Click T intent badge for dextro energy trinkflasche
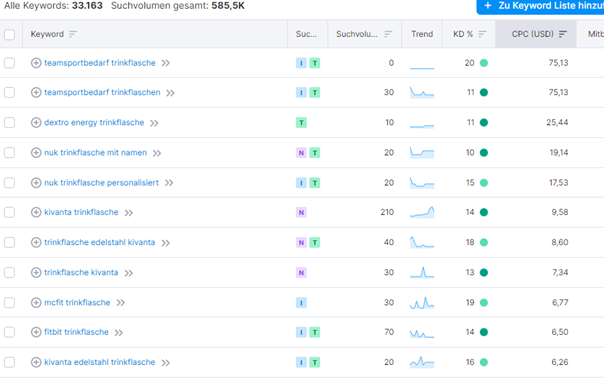 tap(301, 123)
